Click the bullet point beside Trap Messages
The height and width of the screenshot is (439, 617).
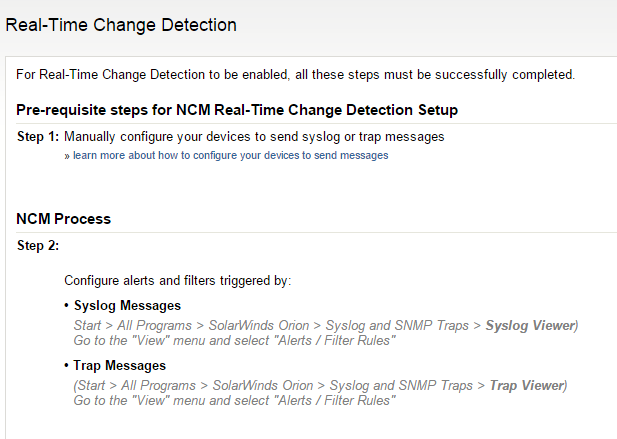(67, 366)
